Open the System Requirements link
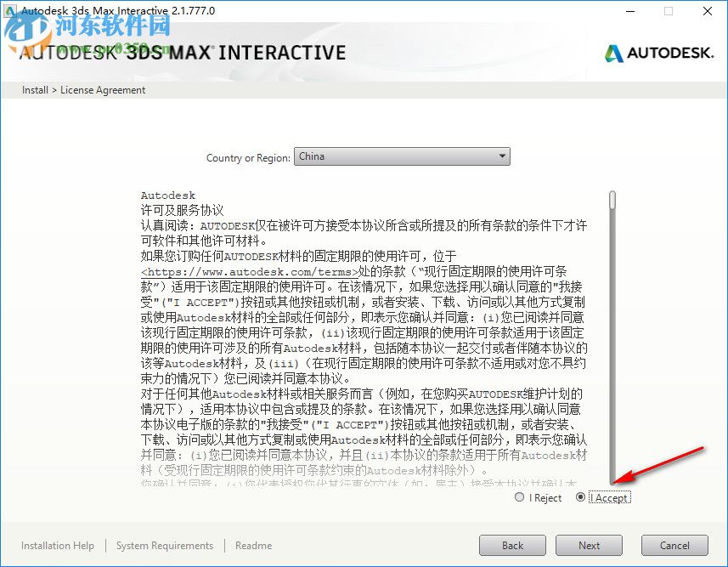The width and height of the screenshot is (728, 567). 164,545
